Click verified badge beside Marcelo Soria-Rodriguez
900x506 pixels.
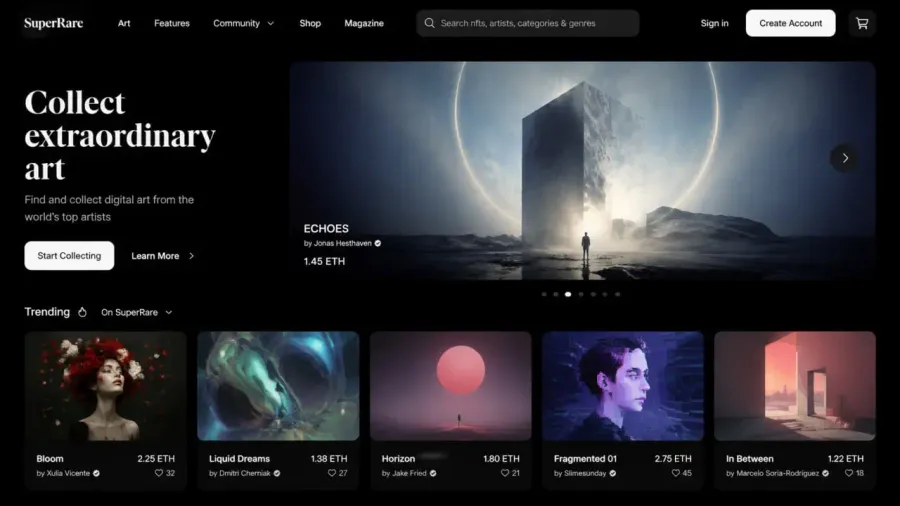[825, 473]
